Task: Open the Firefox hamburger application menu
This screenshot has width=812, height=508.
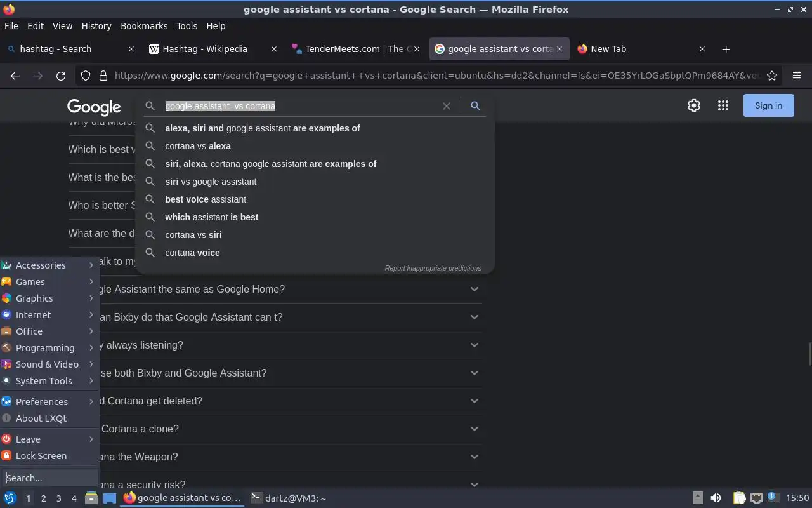Action: click(797, 76)
